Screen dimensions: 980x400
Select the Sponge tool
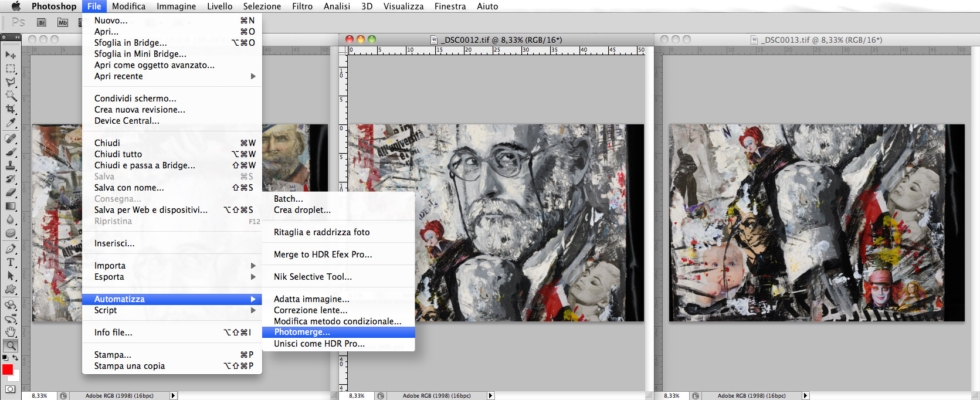(x=11, y=233)
